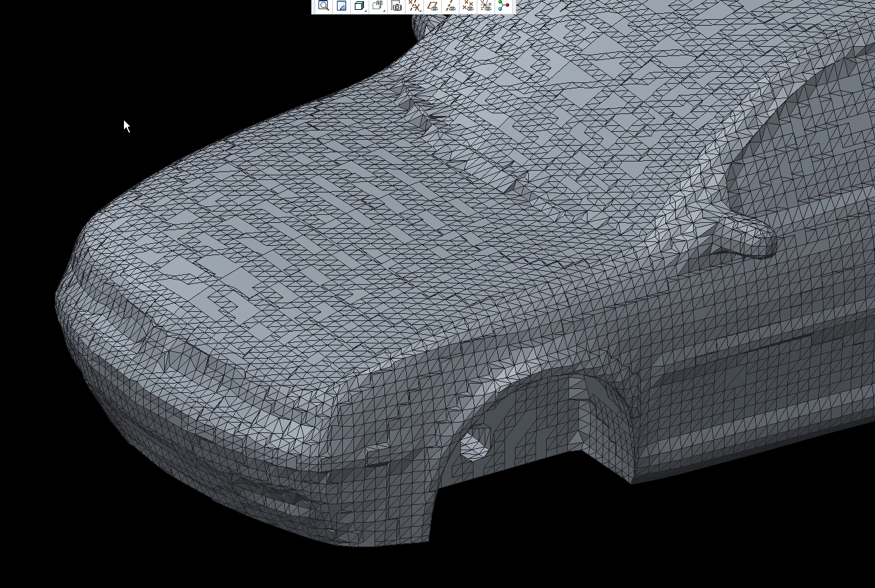The width and height of the screenshot is (875, 588).
Task: Open the Display Style cube dropdown
Action: 360,6
